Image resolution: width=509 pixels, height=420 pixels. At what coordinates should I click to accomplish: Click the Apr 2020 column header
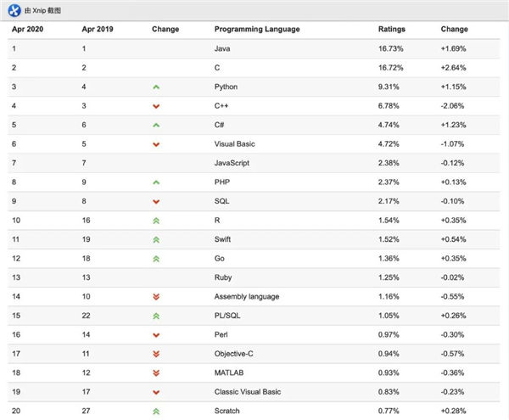pos(28,29)
